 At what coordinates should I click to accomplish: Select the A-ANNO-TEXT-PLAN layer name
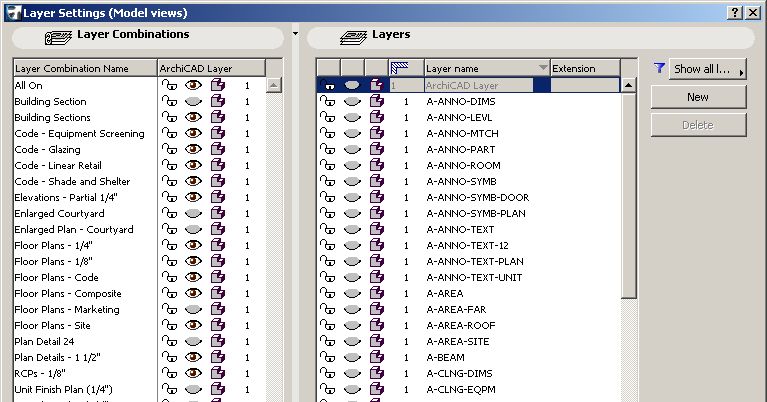pyautogui.click(x=475, y=261)
